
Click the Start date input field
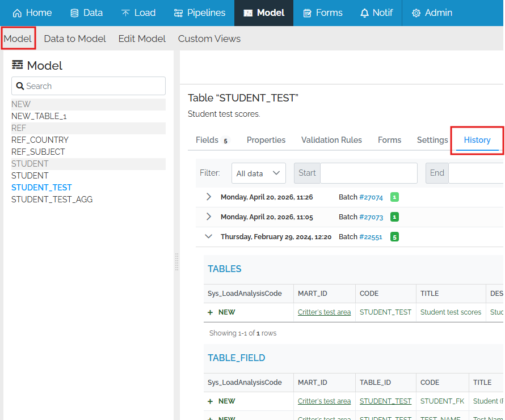tap(369, 173)
